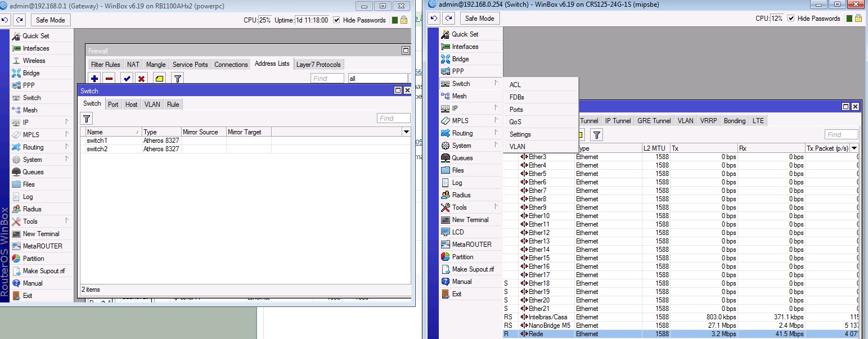Switch to Host tab in Switch window
Screen dimensions: 868x339
[x=131, y=105]
